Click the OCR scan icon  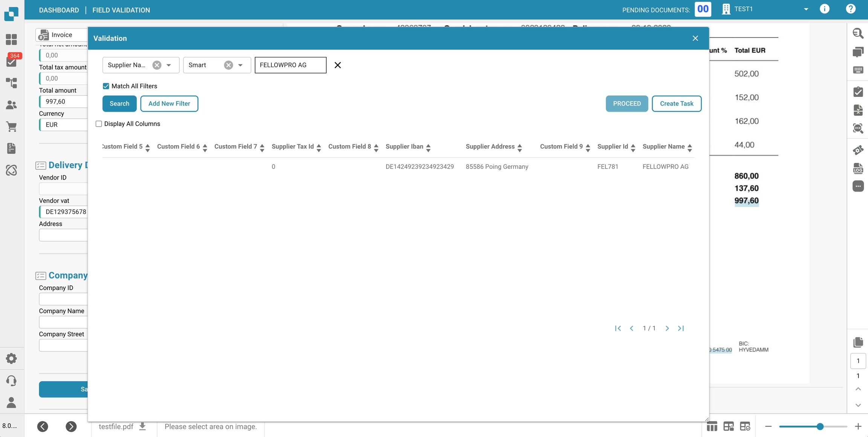coord(858,128)
